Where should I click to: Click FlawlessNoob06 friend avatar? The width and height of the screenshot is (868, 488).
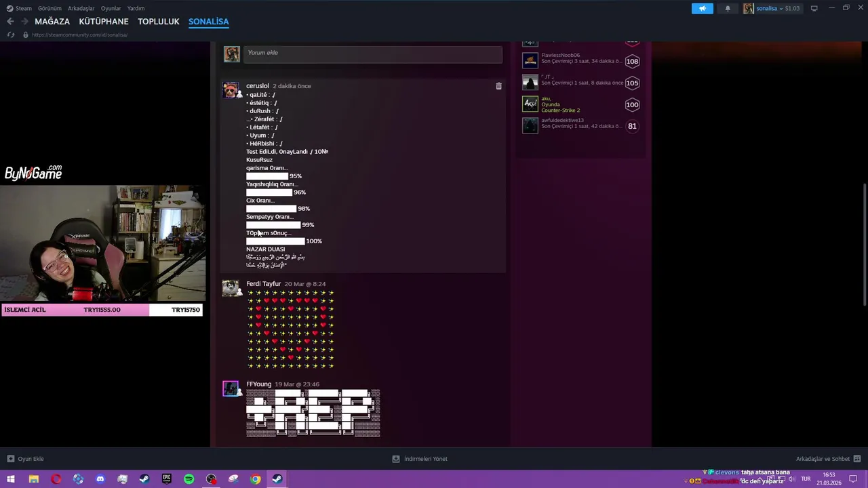530,61
